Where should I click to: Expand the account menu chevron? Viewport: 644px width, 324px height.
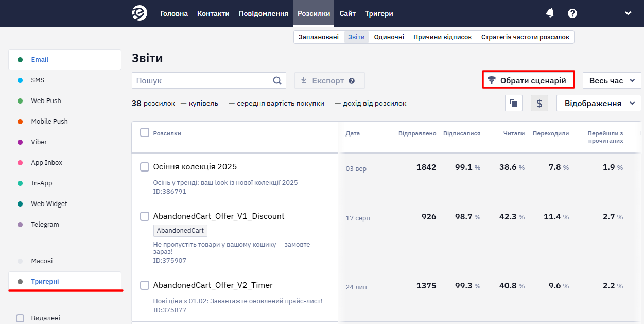pyautogui.click(x=628, y=13)
